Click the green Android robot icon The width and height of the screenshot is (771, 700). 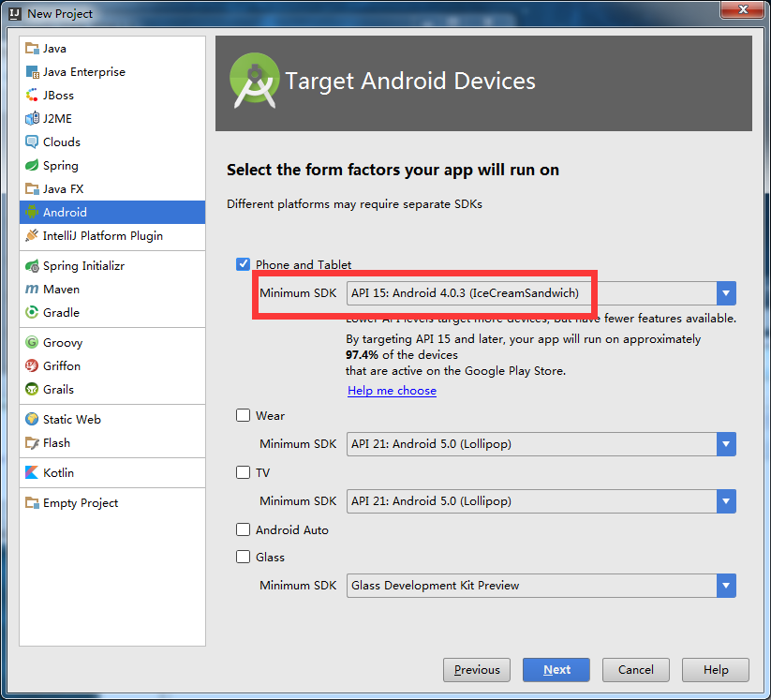[x=32, y=212]
